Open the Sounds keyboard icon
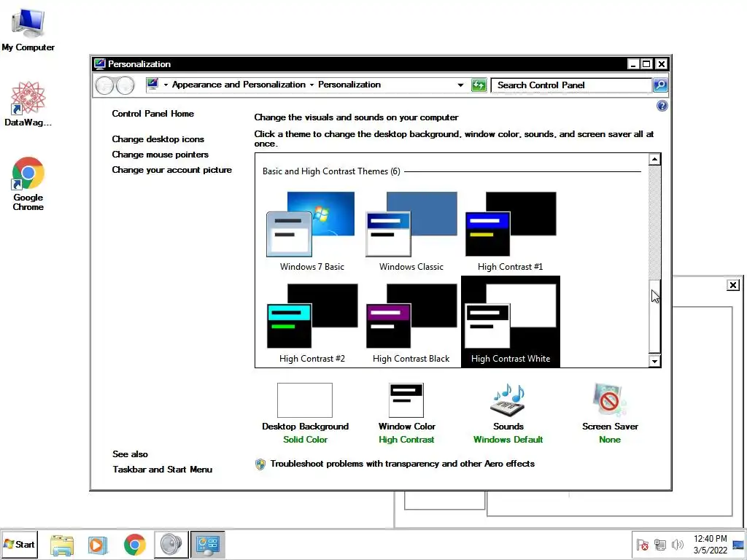The height and width of the screenshot is (560, 747). point(508,400)
